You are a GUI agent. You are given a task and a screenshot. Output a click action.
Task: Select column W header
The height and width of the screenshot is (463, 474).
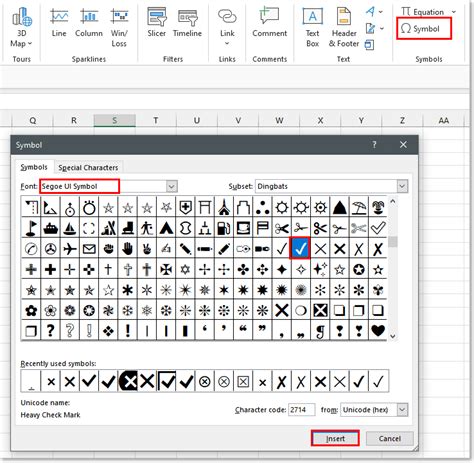point(279,120)
